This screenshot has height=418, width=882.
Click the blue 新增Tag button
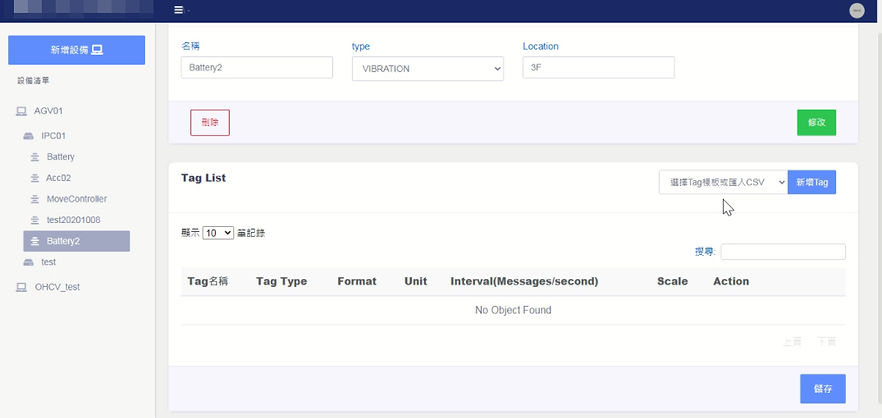812,182
